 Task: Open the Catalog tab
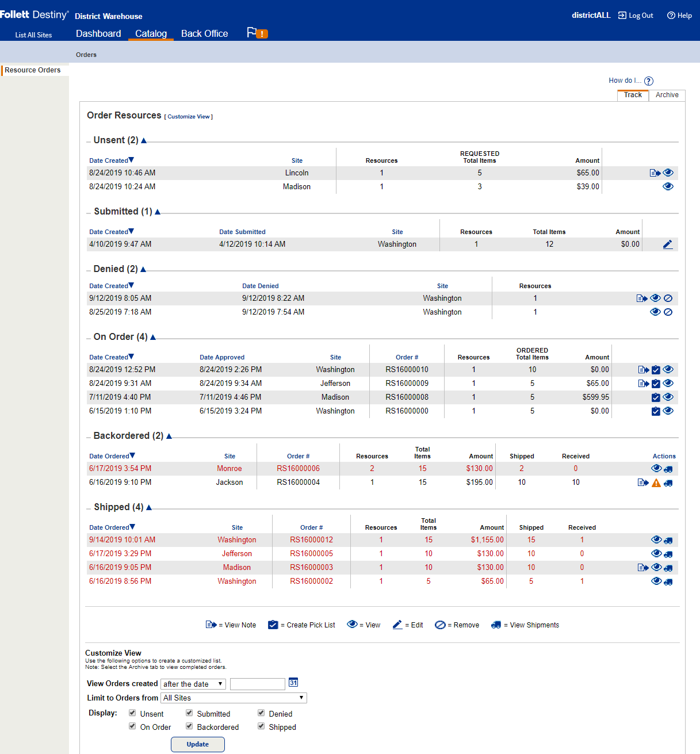coord(151,33)
